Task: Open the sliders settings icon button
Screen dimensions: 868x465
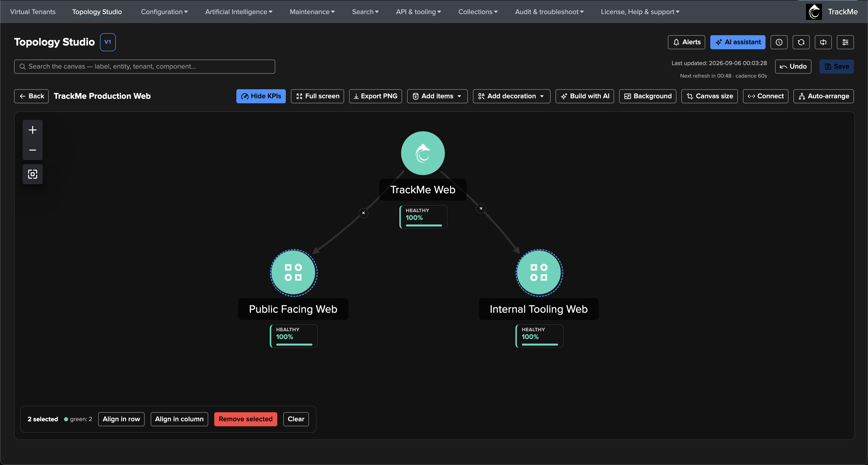Action: (845, 42)
